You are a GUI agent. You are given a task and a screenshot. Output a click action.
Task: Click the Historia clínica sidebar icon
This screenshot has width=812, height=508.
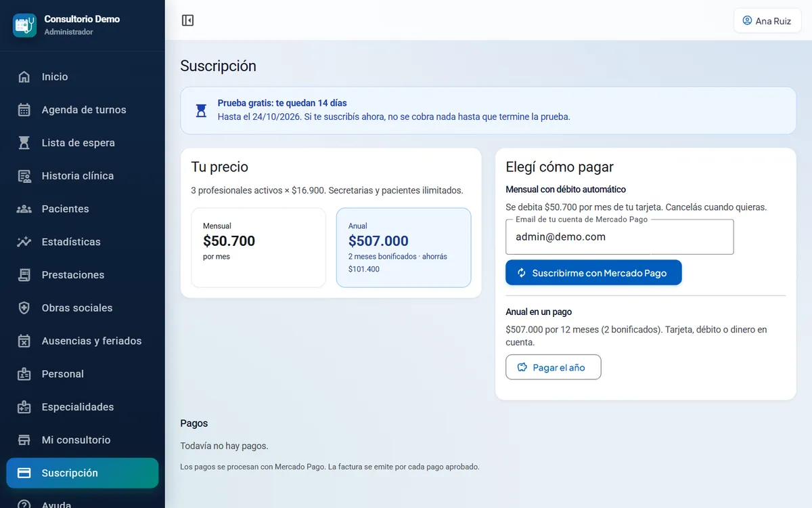click(24, 176)
